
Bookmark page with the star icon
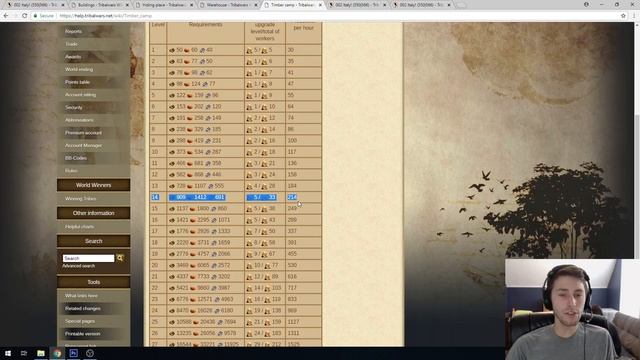(623, 16)
